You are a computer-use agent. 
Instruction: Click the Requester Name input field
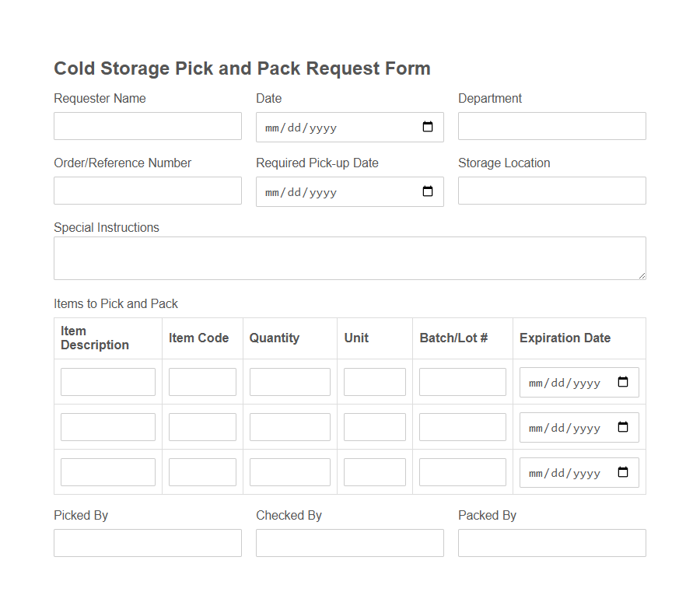tap(147, 126)
